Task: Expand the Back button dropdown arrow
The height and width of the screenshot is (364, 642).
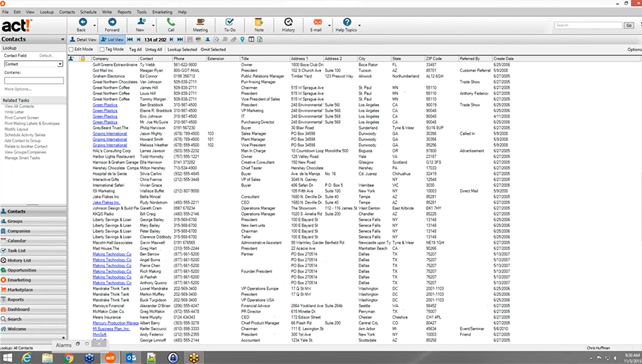Action: [94, 25]
